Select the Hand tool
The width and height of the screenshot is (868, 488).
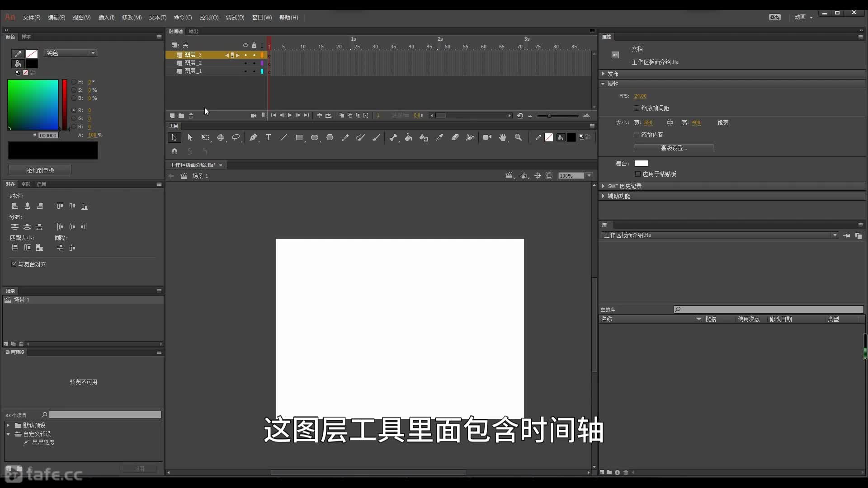503,137
